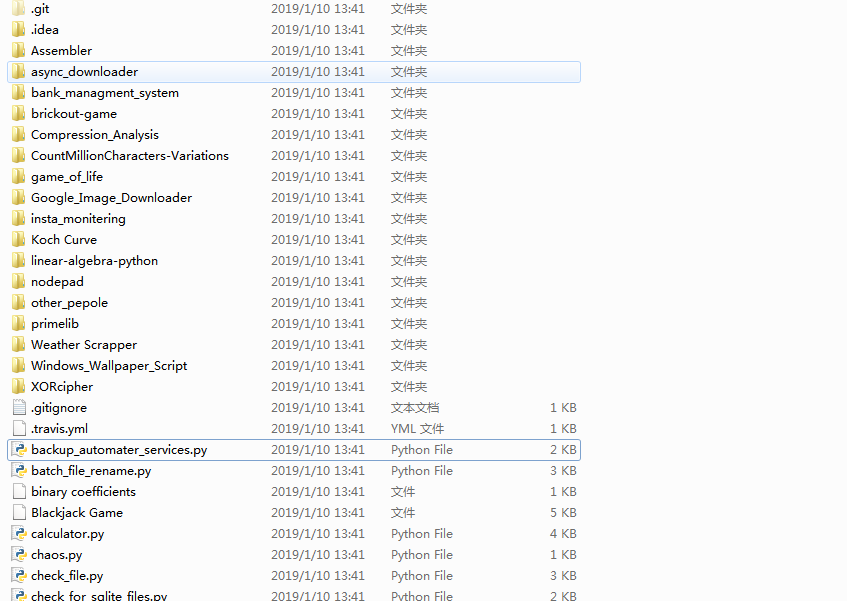Click the Windows_Wallpaper_Script folder icon
Viewport: 847px width, 601px height.
[x=18, y=366]
